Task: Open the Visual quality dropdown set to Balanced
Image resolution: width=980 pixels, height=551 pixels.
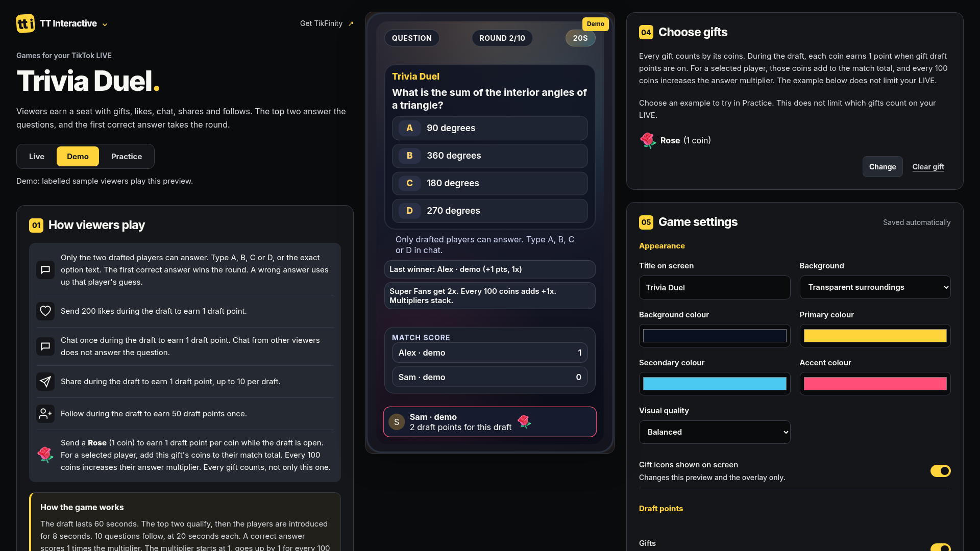Action: (715, 432)
